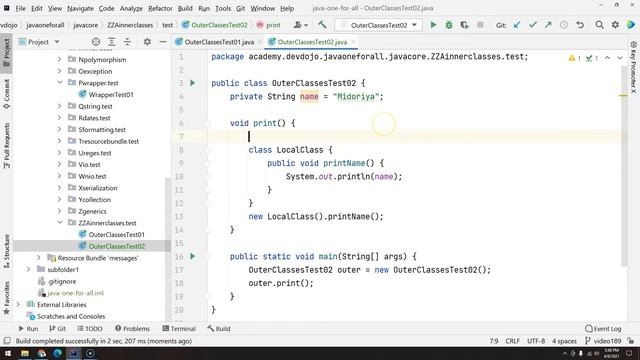The height and width of the screenshot is (360, 640).
Task: Open run configuration dropdown OuterClassesTest02
Action: pos(378,25)
